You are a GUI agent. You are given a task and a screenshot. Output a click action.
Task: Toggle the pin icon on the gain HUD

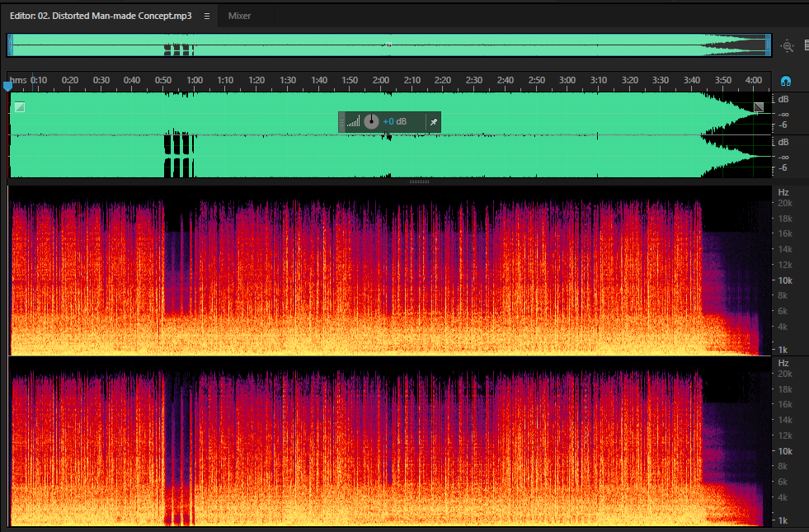pyautogui.click(x=434, y=122)
